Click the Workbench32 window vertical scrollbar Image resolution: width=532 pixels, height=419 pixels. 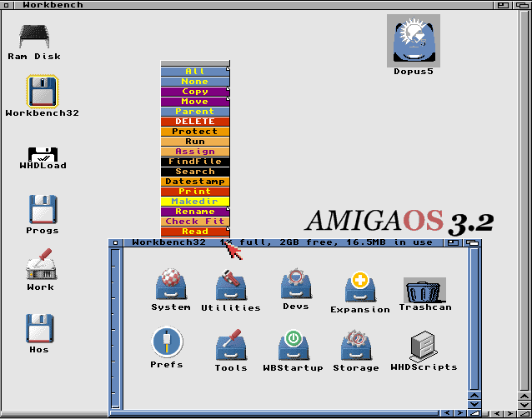(x=474, y=319)
